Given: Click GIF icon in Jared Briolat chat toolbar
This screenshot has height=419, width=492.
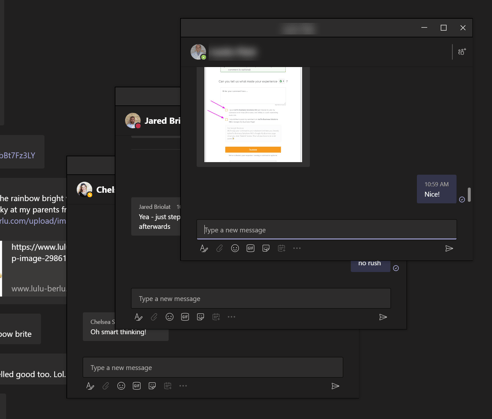Looking at the screenshot, I should tap(185, 317).
